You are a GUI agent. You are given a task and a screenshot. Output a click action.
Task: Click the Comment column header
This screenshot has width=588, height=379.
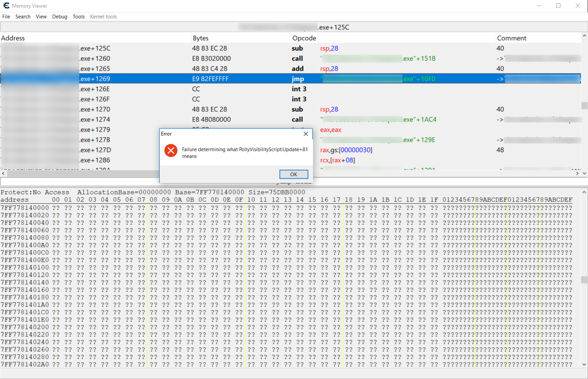coord(512,38)
